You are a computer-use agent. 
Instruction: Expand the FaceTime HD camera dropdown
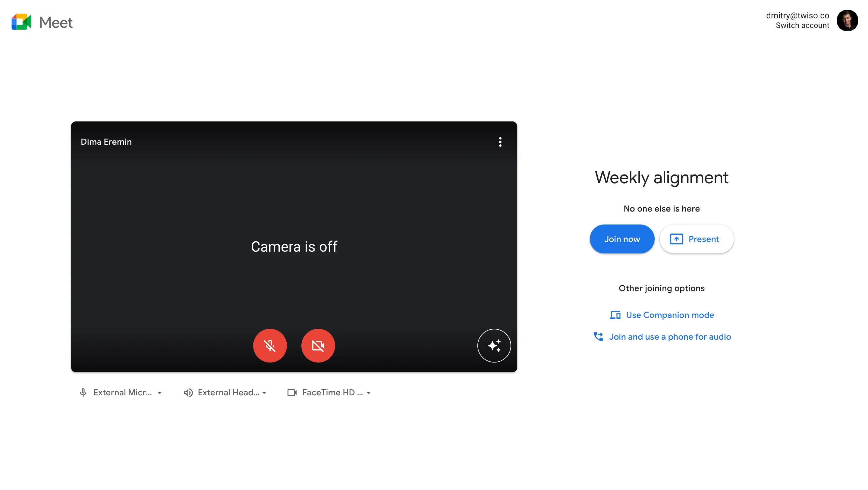368,392
